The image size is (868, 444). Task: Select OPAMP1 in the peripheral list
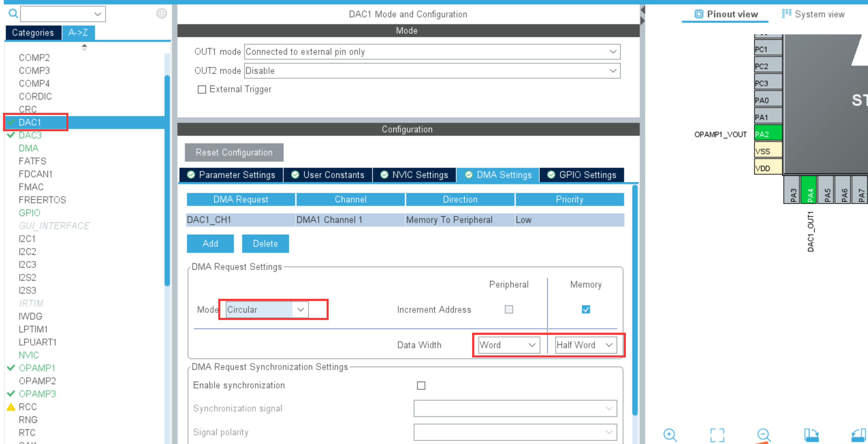(x=37, y=368)
